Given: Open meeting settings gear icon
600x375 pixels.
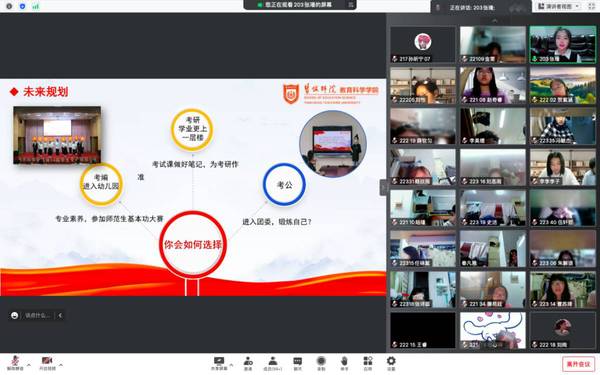Looking at the screenshot, I should pos(391,363).
